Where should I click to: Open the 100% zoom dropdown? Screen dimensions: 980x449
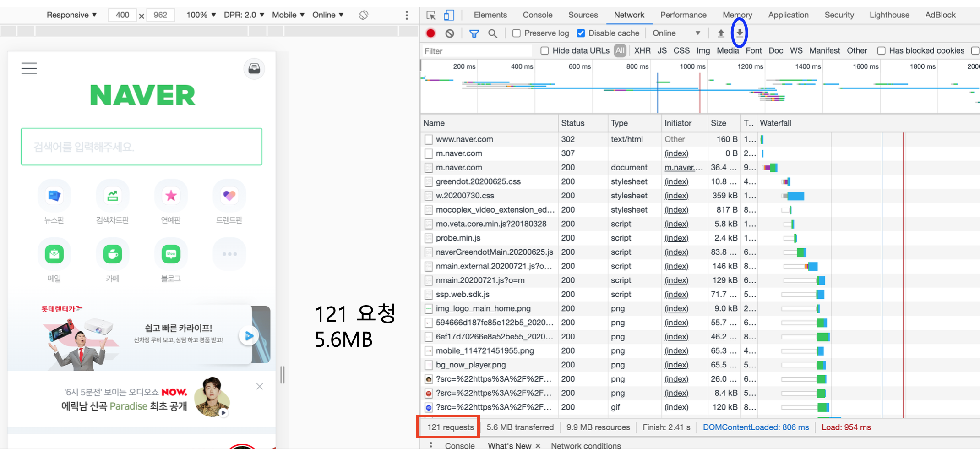point(201,15)
